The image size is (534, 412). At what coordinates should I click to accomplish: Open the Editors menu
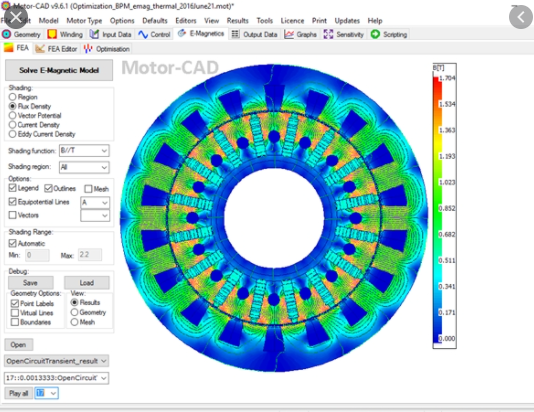[x=186, y=21]
